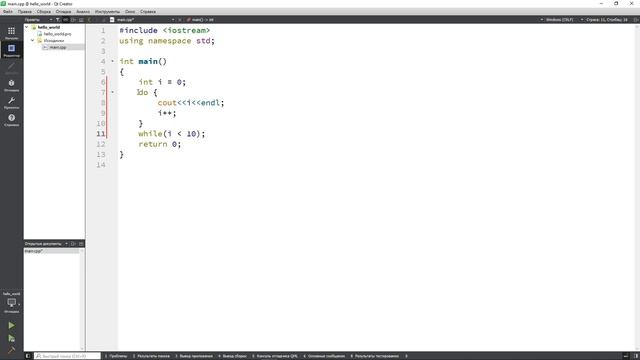
Task: Open the Compile Output pane
Action: (x=232, y=356)
